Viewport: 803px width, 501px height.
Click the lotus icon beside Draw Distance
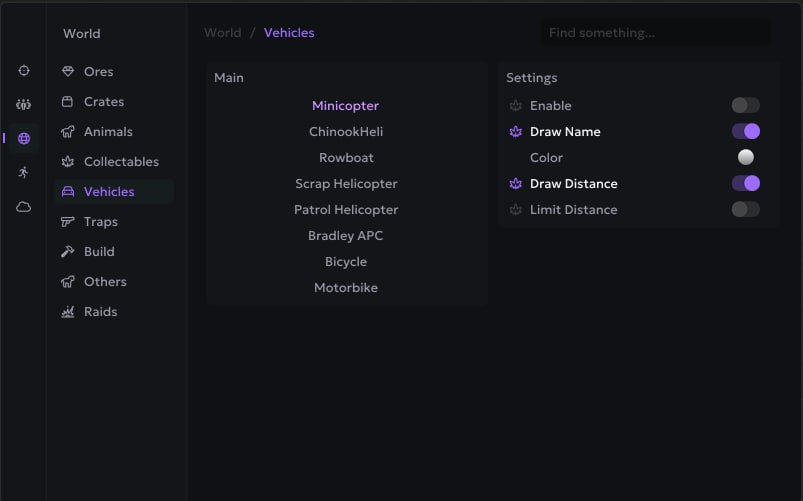pyautogui.click(x=516, y=184)
